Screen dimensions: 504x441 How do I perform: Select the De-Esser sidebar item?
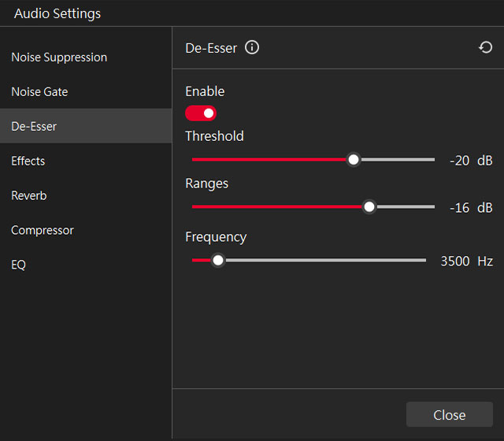pyautogui.click(x=86, y=126)
